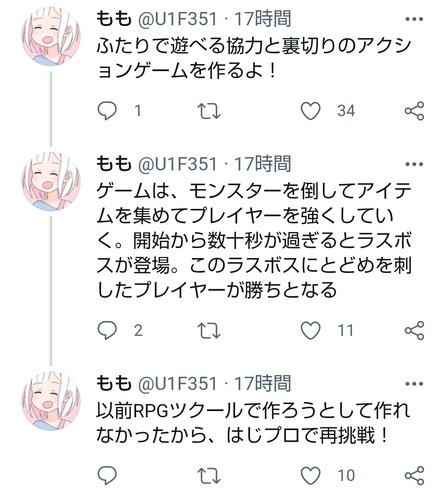Retweet the second tweet about monsters

209,331
